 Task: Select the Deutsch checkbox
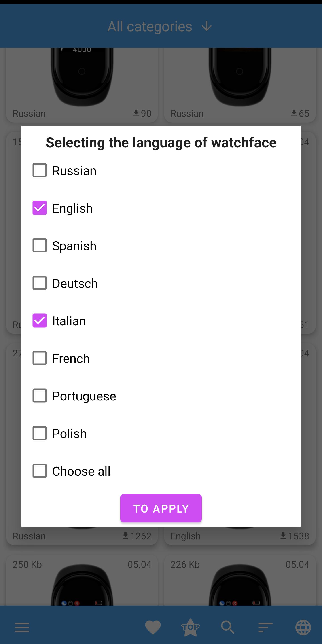click(x=40, y=283)
